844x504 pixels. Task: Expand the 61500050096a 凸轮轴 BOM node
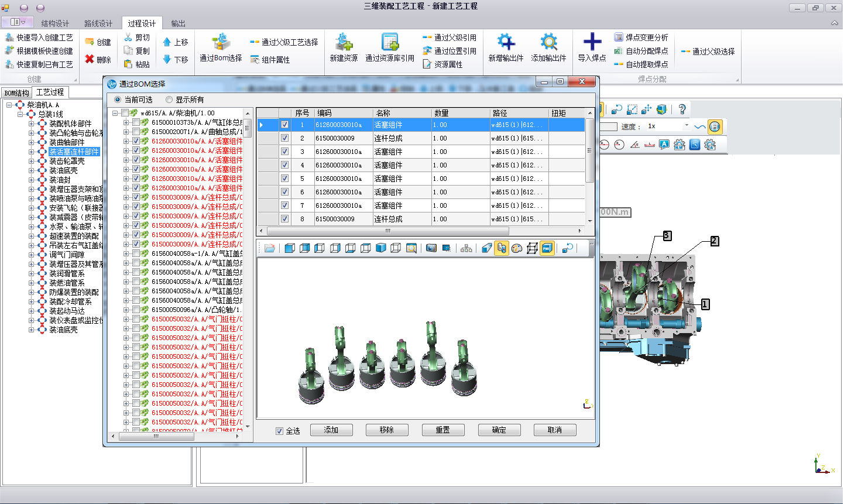click(x=126, y=310)
